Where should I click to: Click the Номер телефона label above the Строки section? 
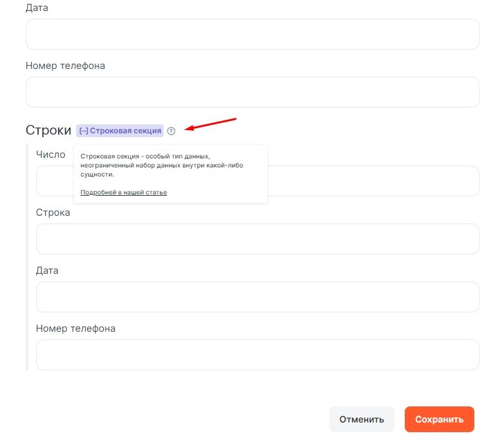(x=65, y=66)
